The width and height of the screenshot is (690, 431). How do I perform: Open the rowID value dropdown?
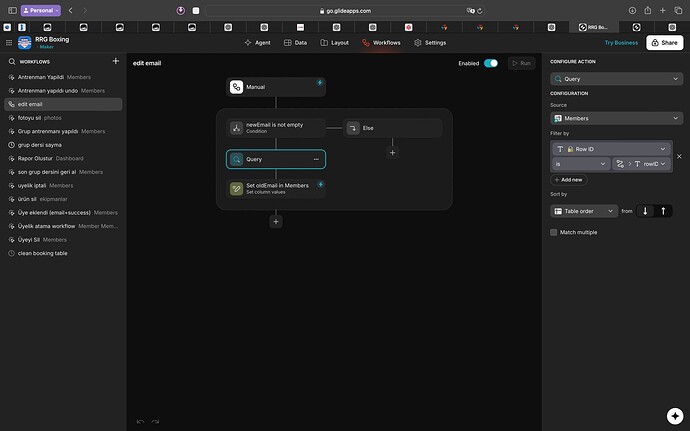coord(641,164)
